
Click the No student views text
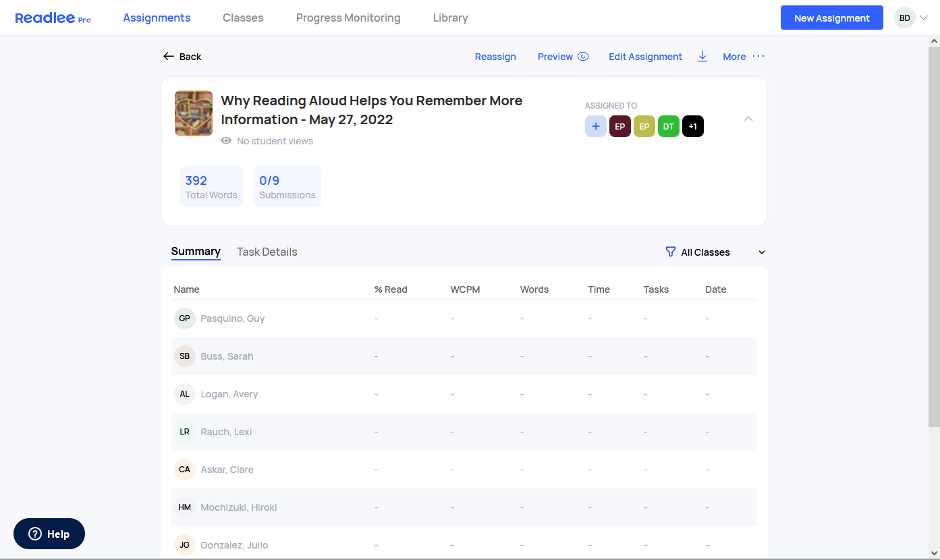point(275,141)
